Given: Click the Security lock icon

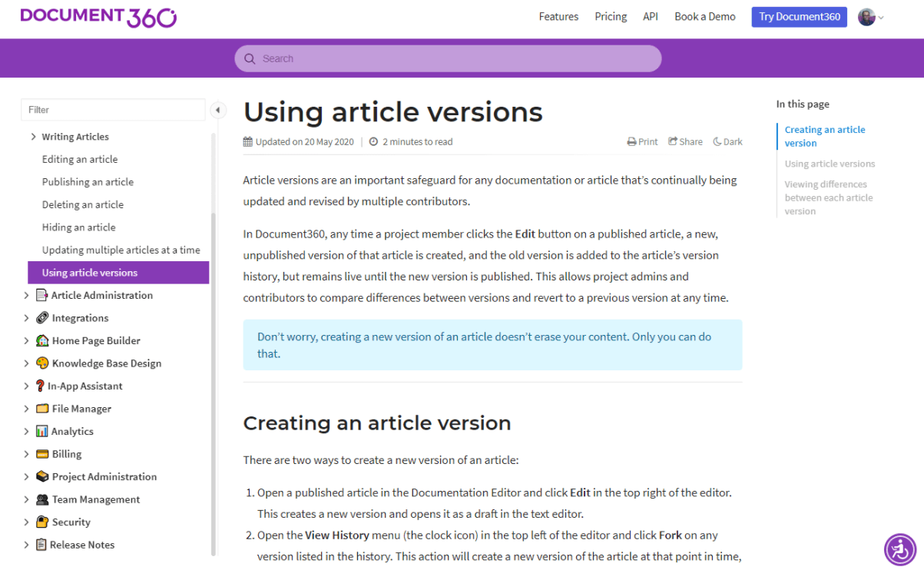Looking at the screenshot, I should (42, 522).
